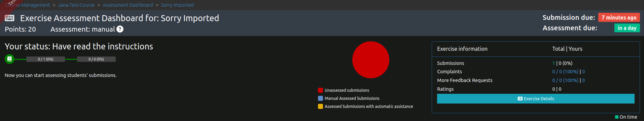The height and width of the screenshot is (121, 644).
Task: Click the 'Unassessed submissions' legend label
Action: [347, 90]
